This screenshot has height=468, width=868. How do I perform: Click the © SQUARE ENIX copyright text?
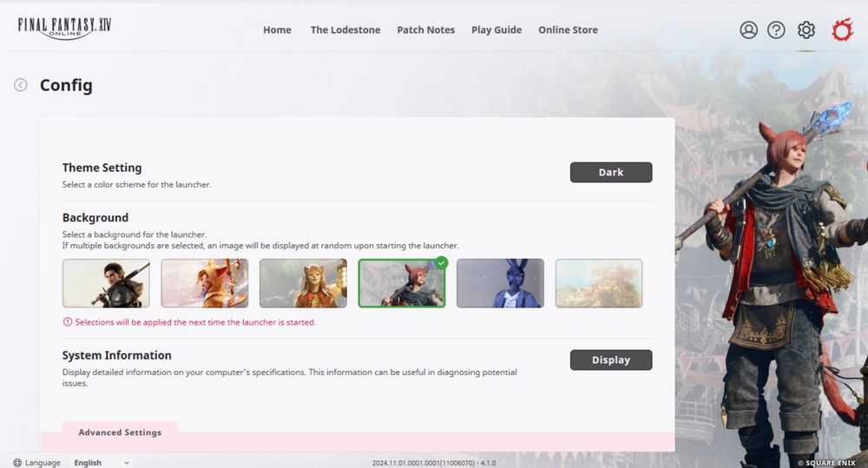[826, 463]
